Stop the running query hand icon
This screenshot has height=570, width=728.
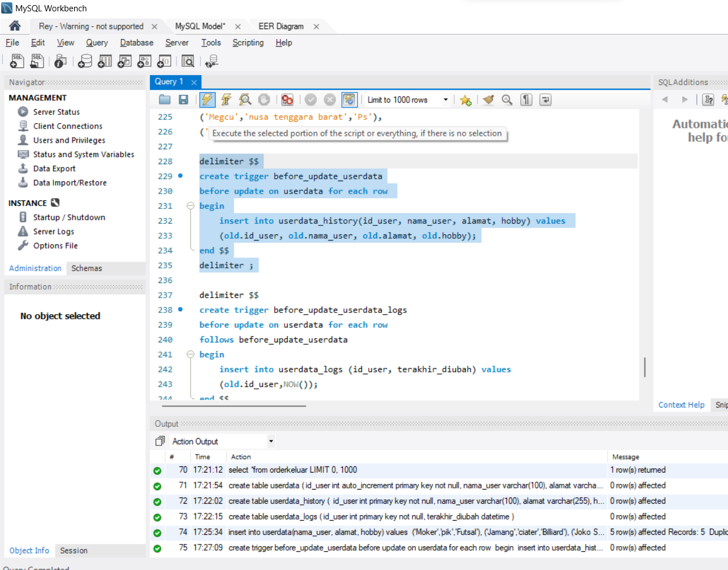click(x=264, y=100)
